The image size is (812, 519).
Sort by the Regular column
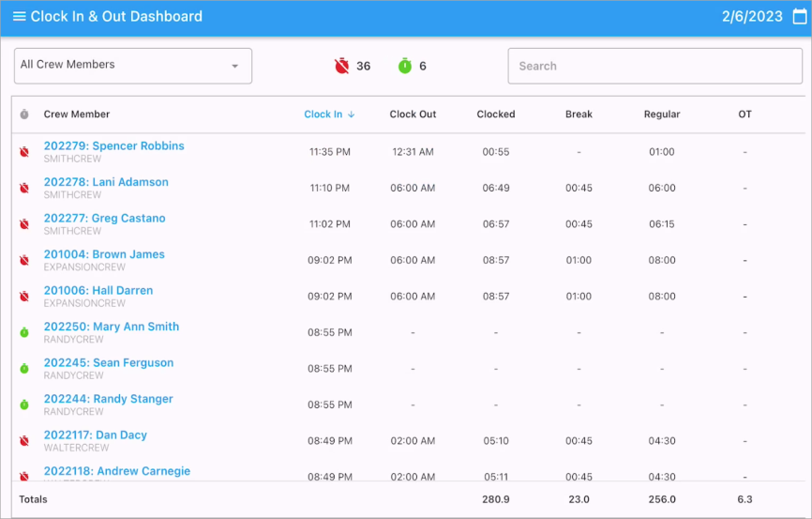tap(662, 114)
